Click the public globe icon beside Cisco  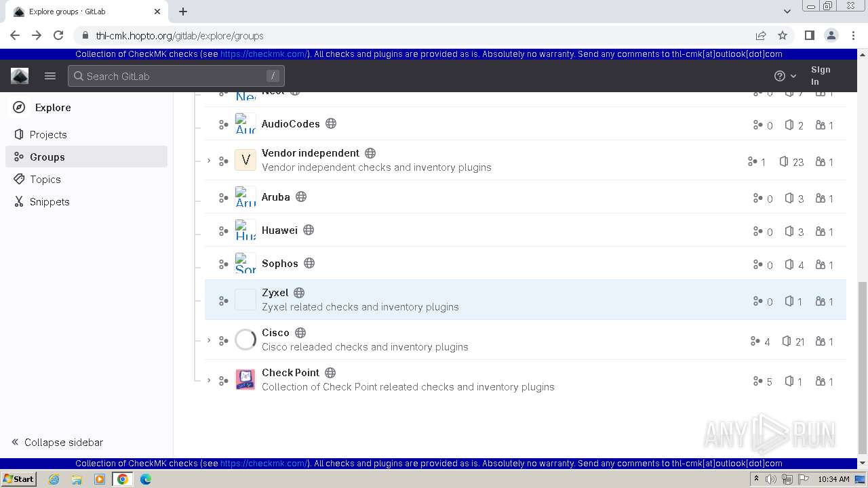point(300,333)
